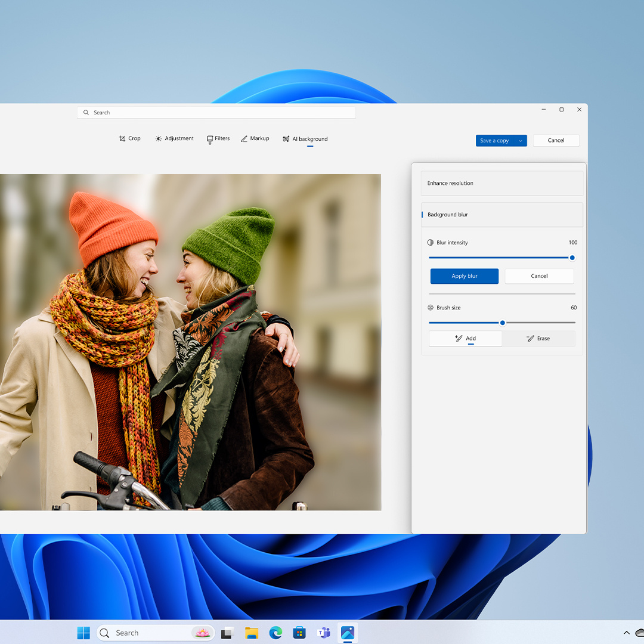Open the Filters tab

point(218,139)
